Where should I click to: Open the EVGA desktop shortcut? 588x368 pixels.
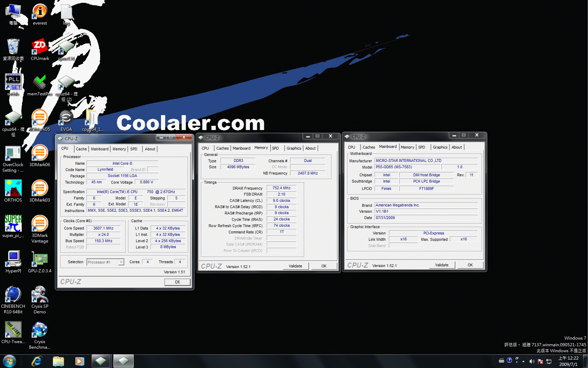pos(66,120)
